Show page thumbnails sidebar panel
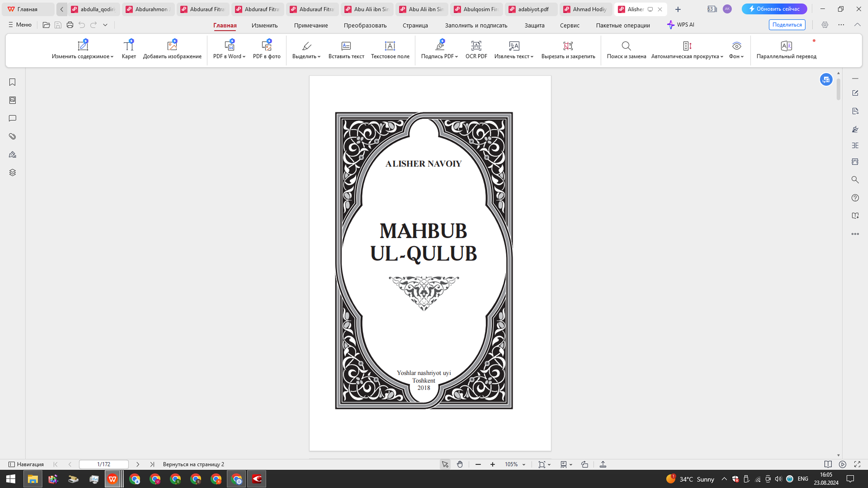This screenshot has width=868, height=488. coord(12,100)
